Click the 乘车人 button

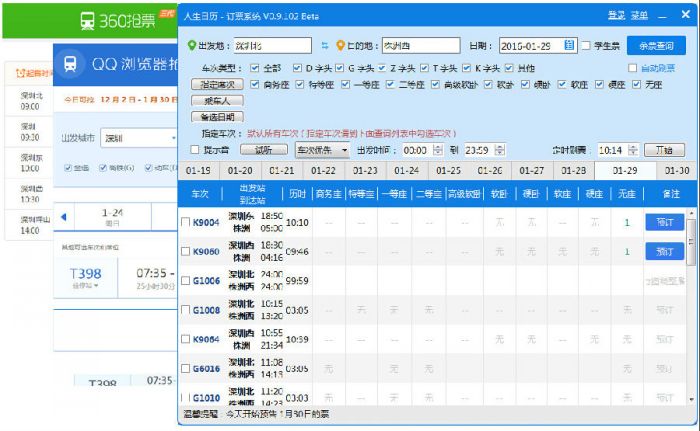pyautogui.click(x=217, y=100)
